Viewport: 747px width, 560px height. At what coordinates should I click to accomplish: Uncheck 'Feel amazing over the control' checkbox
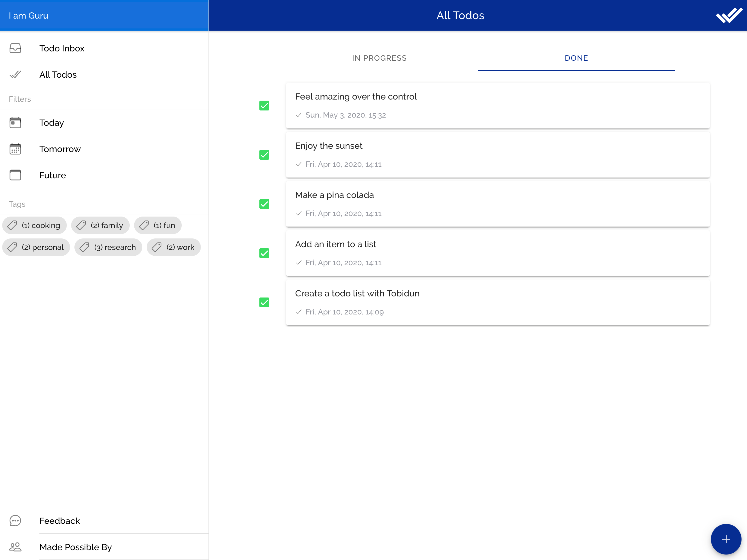coord(264,106)
